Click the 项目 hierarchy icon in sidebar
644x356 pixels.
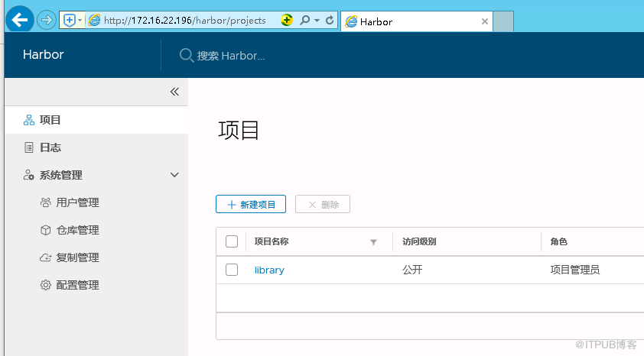(29, 120)
